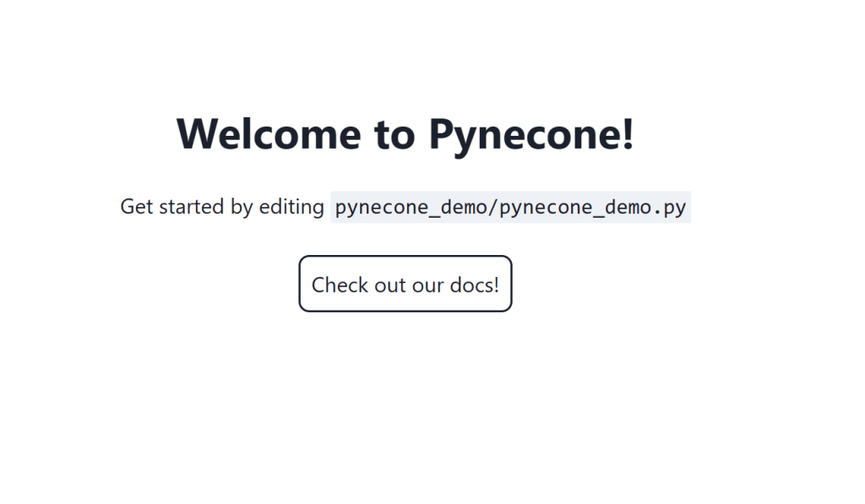The width and height of the screenshot is (865, 504).
Task: Click the "Welcome to Pynecone!" heading
Action: pos(405,133)
